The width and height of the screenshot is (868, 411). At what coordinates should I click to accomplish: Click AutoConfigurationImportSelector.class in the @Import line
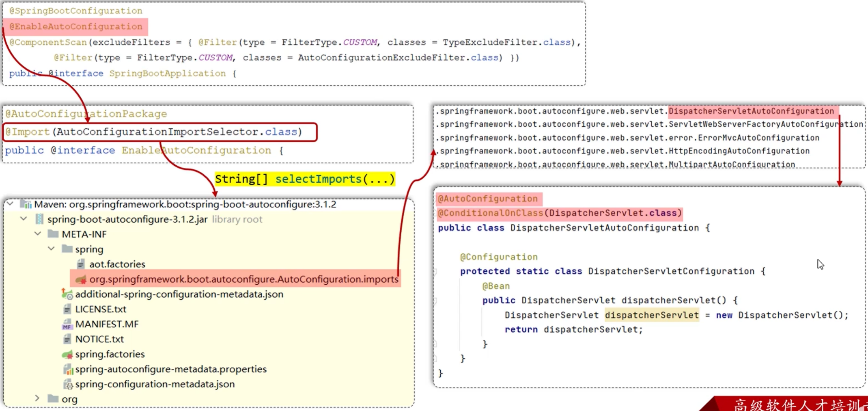tap(177, 132)
